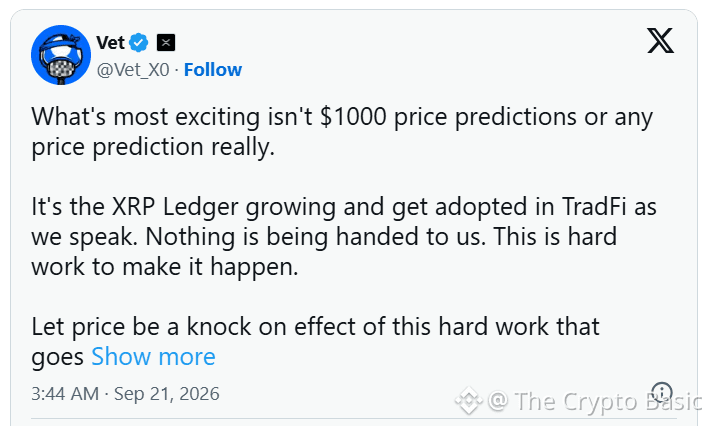Click the info icon near the timestamp
This screenshot has height=426, width=710.
pyautogui.click(x=662, y=392)
